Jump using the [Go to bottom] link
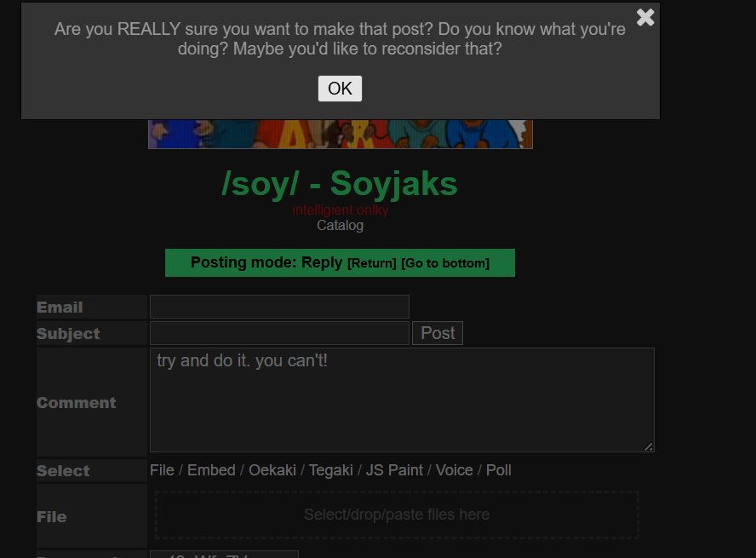This screenshot has width=756, height=558. (x=445, y=263)
